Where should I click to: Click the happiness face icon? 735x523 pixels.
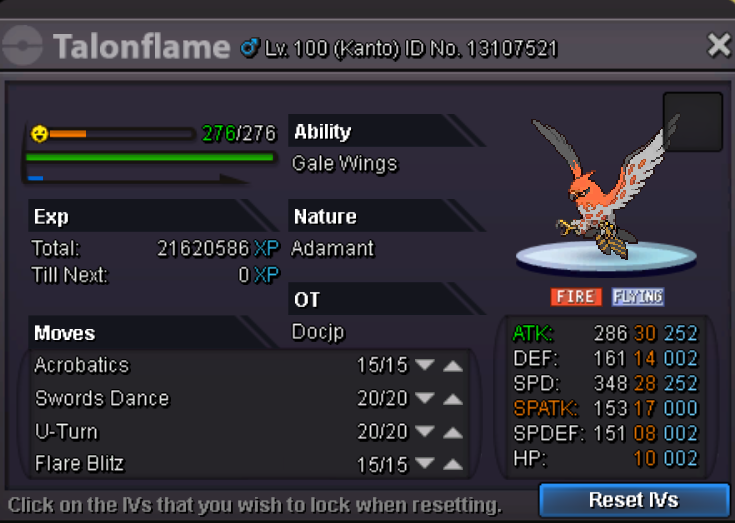(39, 134)
